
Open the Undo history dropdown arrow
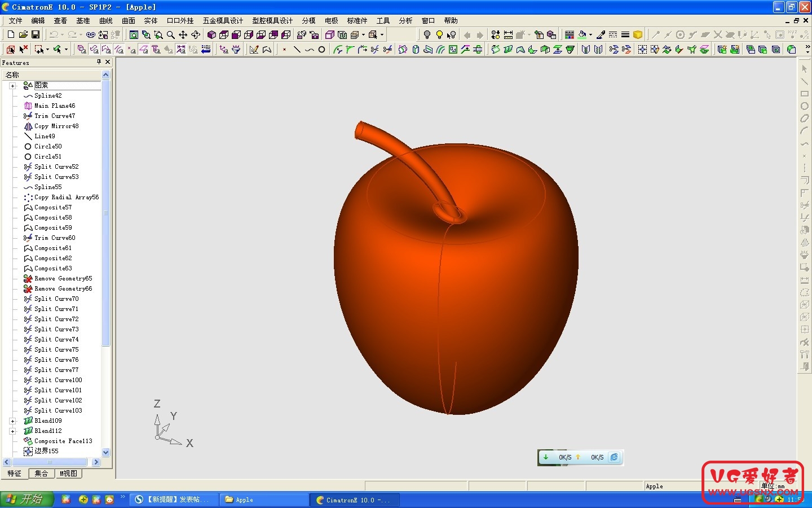(x=62, y=35)
